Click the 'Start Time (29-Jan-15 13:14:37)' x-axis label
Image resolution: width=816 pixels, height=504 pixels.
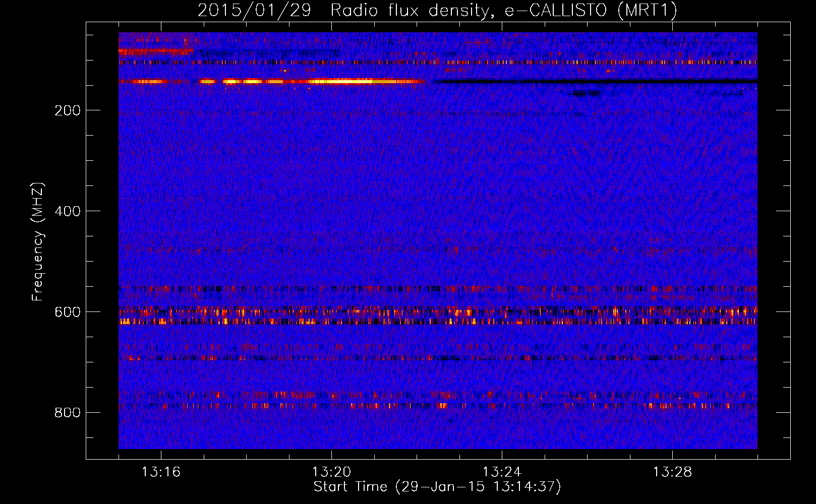[437, 487]
